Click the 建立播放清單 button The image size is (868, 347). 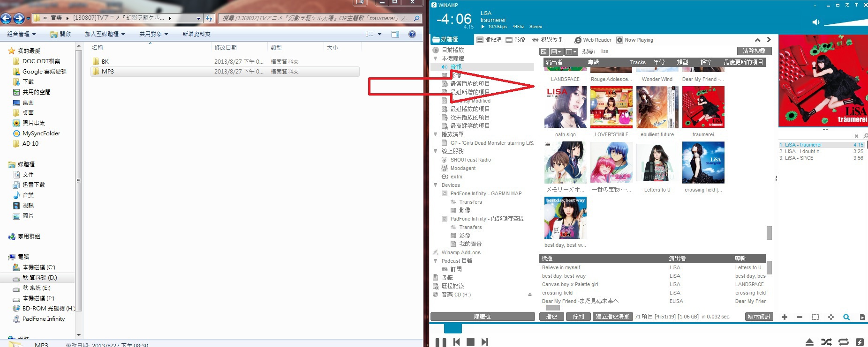612,317
